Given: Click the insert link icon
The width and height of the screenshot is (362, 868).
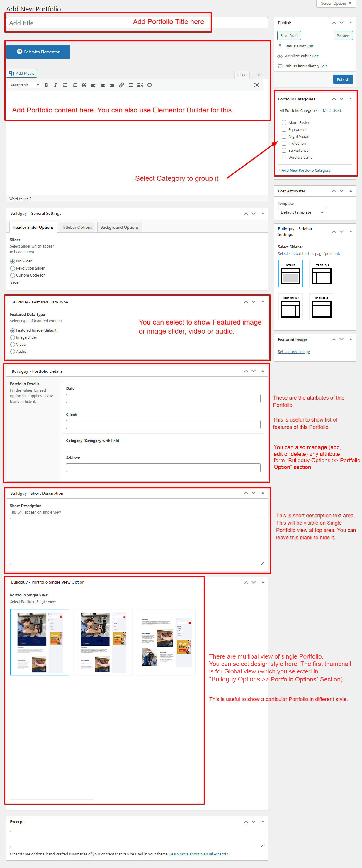Looking at the screenshot, I should (121, 85).
